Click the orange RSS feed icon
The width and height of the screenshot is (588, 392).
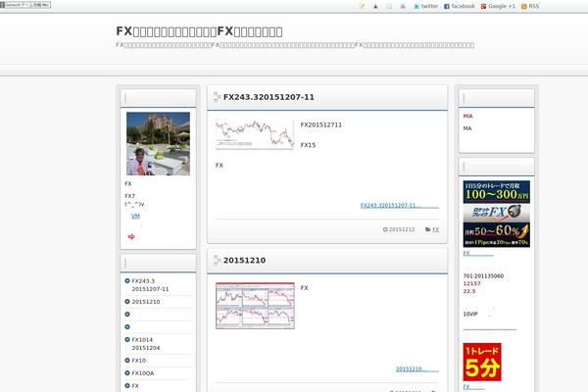click(524, 7)
